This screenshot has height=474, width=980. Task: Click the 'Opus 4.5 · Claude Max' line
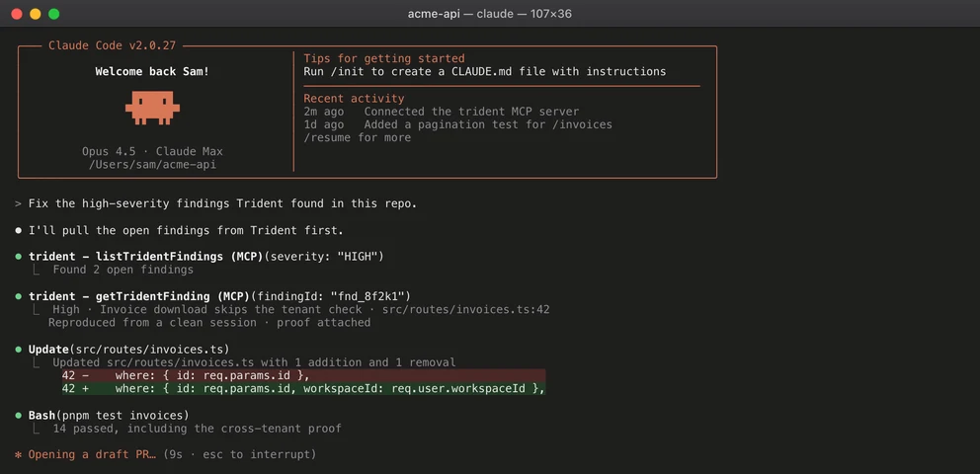coord(152,151)
